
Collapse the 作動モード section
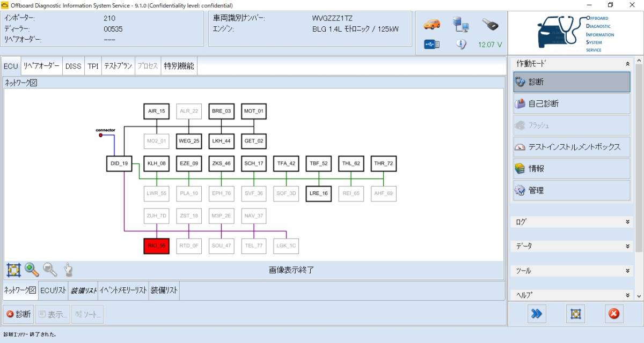point(627,64)
